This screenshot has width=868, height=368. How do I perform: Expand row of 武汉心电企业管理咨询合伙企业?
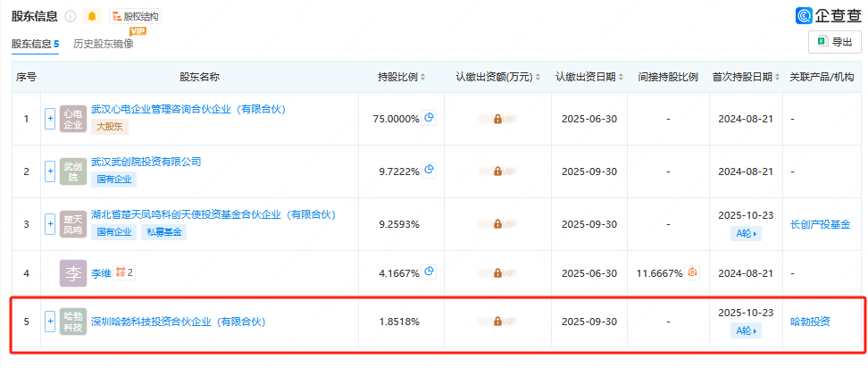(x=50, y=119)
